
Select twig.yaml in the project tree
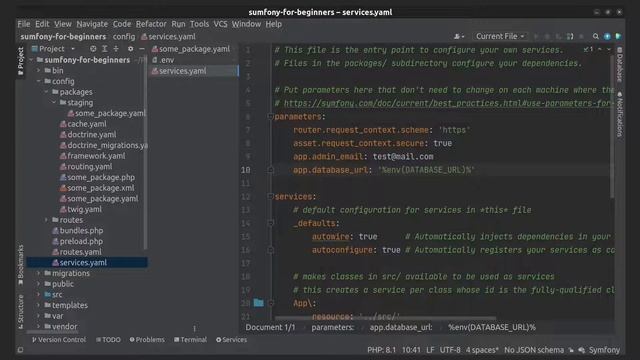click(80, 209)
